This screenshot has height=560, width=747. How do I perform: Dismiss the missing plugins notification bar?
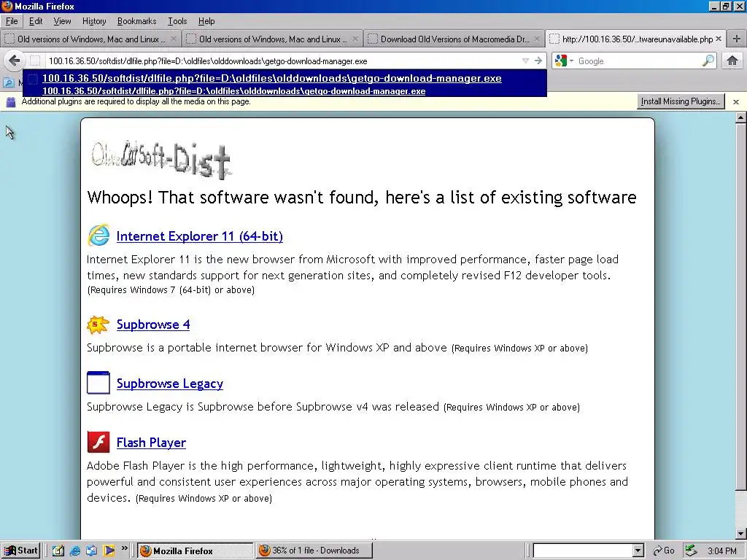pos(736,102)
